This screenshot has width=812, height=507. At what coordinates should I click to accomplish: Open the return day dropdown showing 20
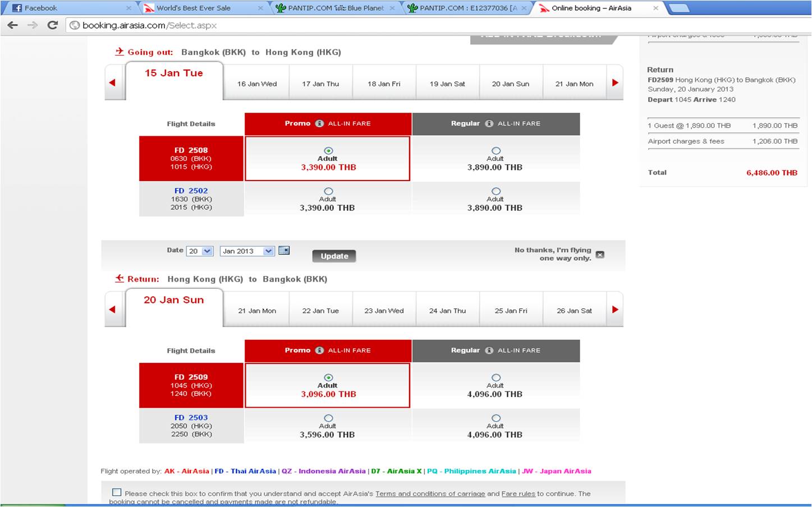point(200,251)
